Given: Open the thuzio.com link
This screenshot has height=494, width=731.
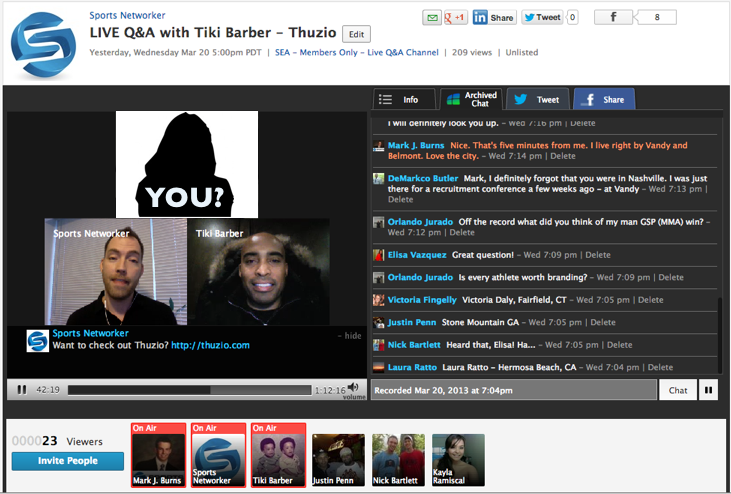Looking at the screenshot, I should 210,345.
